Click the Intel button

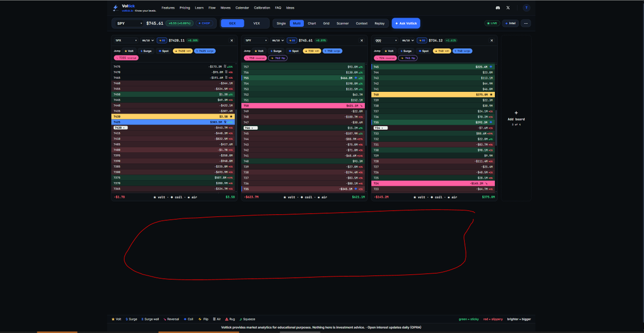[x=510, y=23]
